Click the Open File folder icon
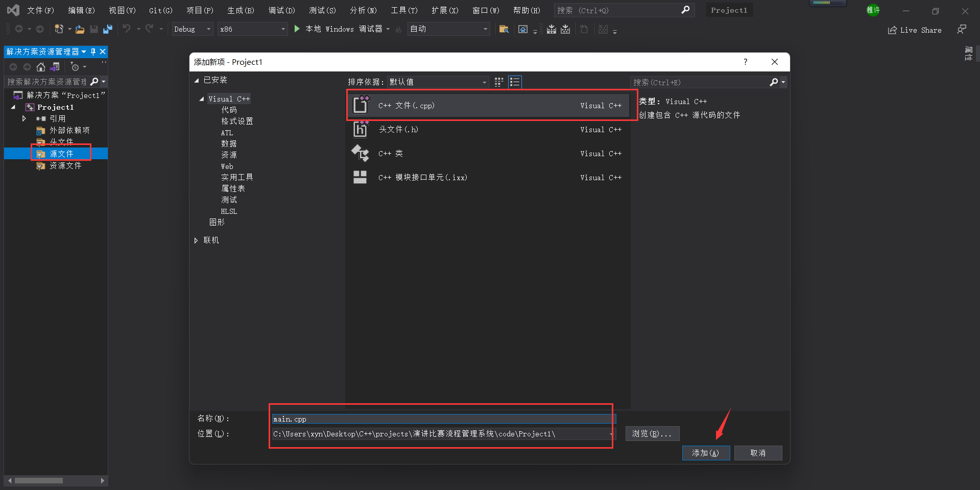This screenshot has height=490, width=980. [80, 30]
